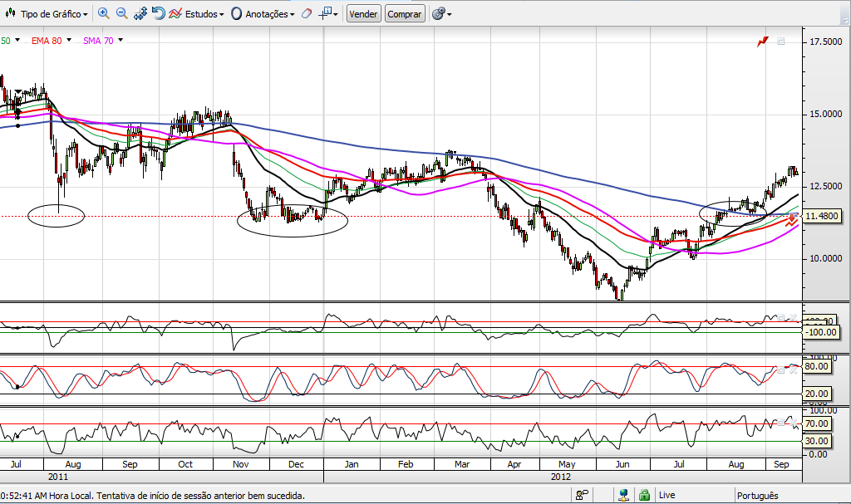The height and width of the screenshot is (504, 851).
Task: Click the network connection status icon
Action: 623,495
